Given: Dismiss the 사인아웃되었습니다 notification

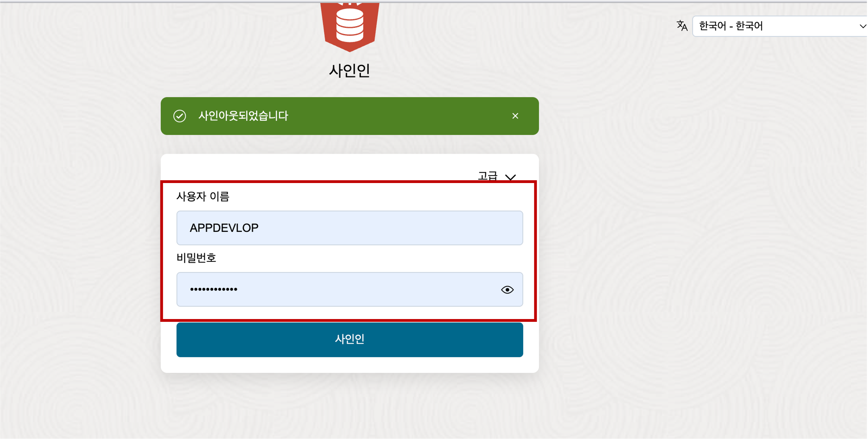Looking at the screenshot, I should pos(515,116).
